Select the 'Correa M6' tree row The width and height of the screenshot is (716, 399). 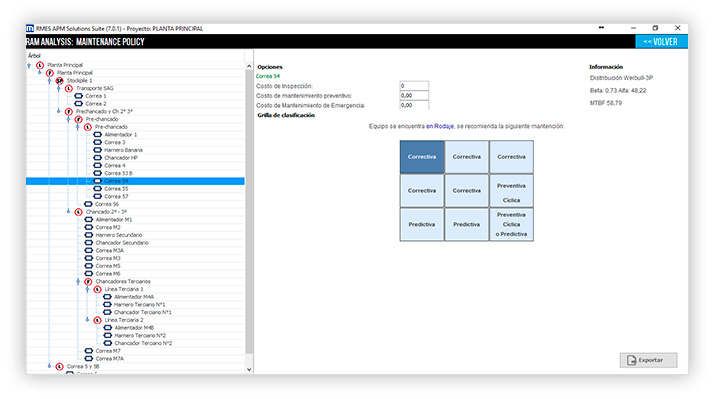point(136,274)
